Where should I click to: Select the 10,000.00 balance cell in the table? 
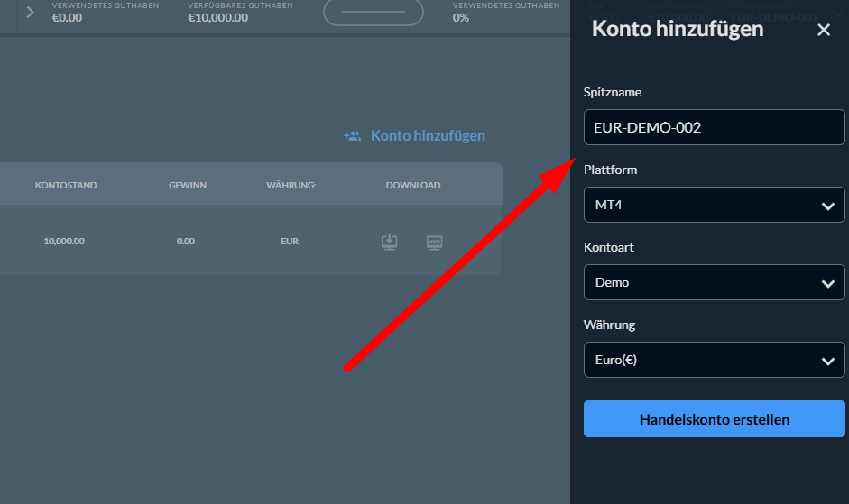(63, 242)
